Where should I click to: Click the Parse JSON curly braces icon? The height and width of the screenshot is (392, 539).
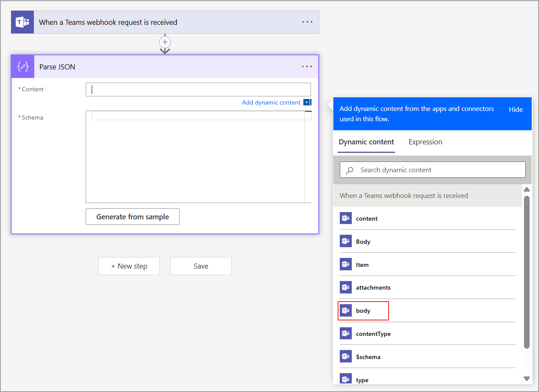[23, 67]
